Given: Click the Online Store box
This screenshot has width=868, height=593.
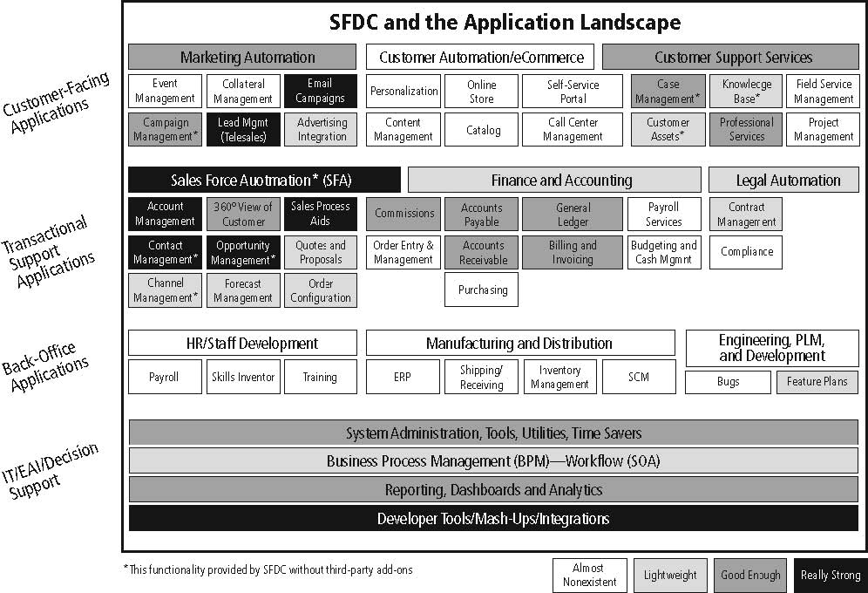Looking at the screenshot, I should (x=481, y=92).
